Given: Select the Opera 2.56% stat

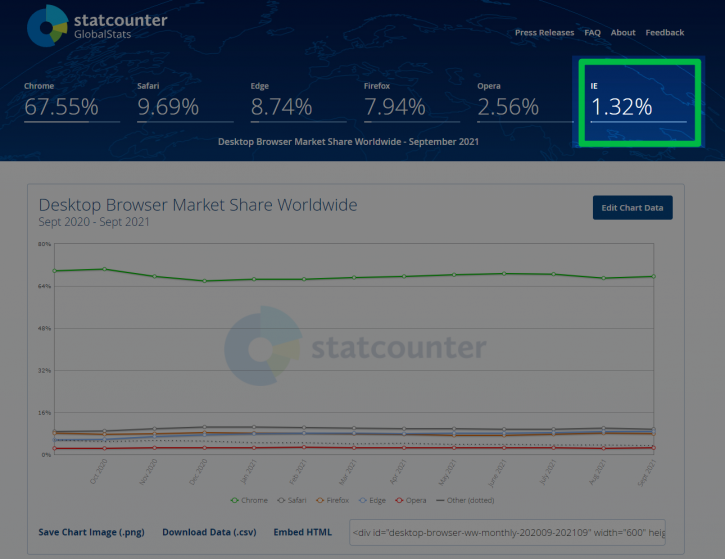Looking at the screenshot, I should click(525, 102).
